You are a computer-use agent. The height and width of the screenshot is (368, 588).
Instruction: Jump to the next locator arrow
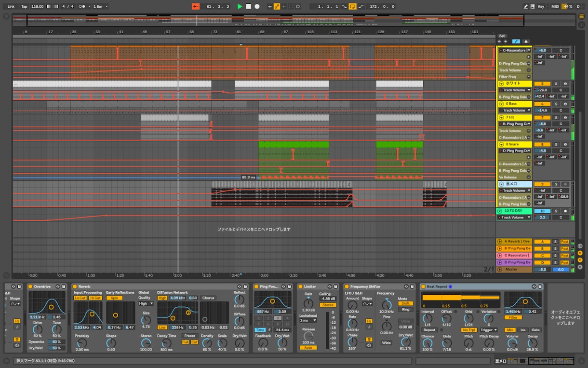coord(505,41)
